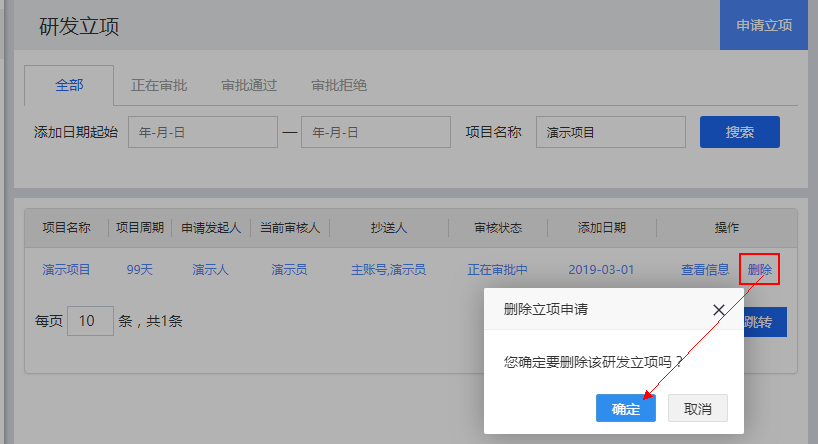Click the 演示员 current reviewer cell
The width and height of the screenshot is (818, 444).
pyautogui.click(x=289, y=270)
